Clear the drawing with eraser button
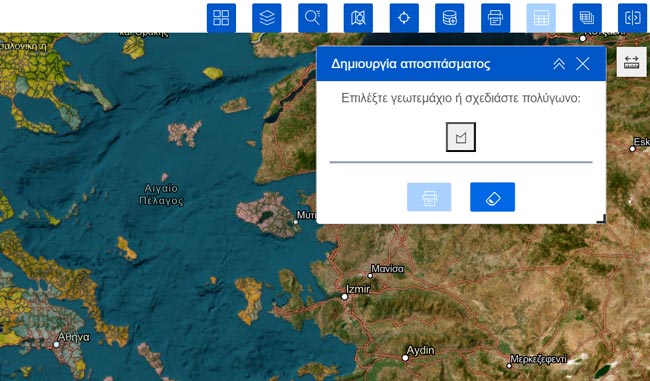The image size is (650, 381). point(492,197)
